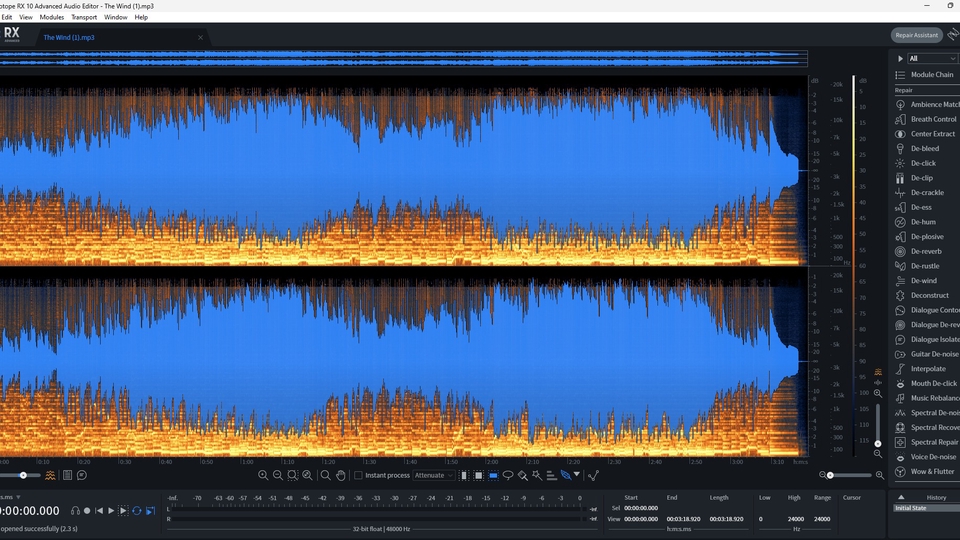
Task: Open the Transport menu
Action: click(x=84, y=17)
